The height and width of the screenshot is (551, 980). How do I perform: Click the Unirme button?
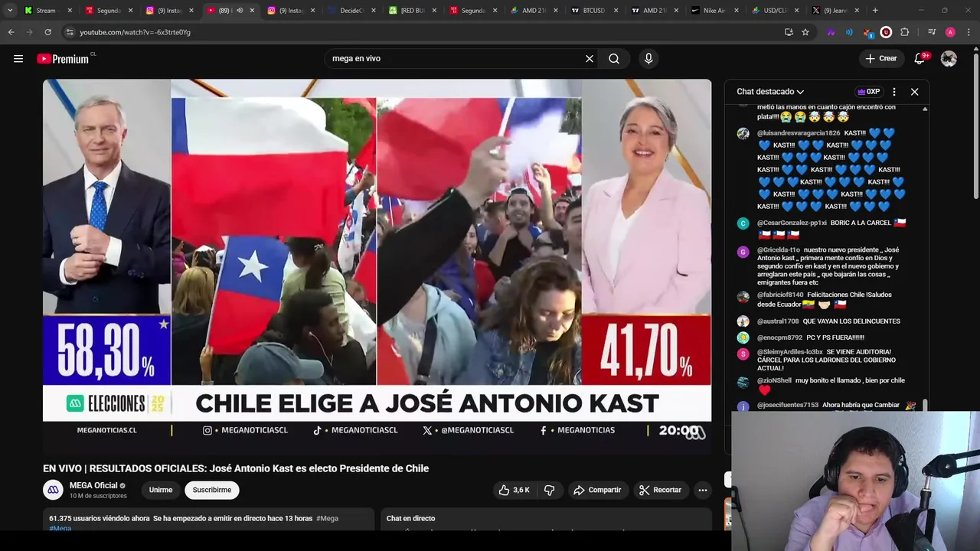click(x=161, y=490)
